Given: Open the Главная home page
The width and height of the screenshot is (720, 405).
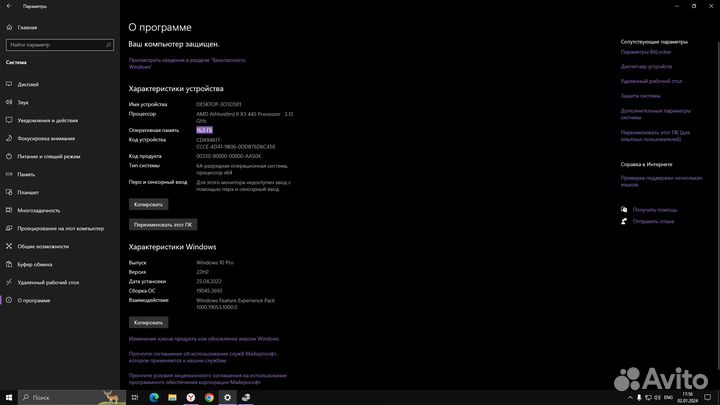Looking at the screenshot, I should click(x=26, y=27).
